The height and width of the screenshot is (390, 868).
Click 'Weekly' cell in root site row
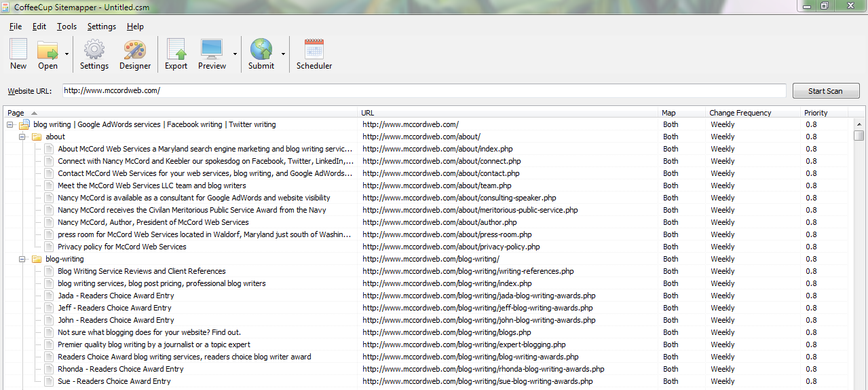point(723,124)
